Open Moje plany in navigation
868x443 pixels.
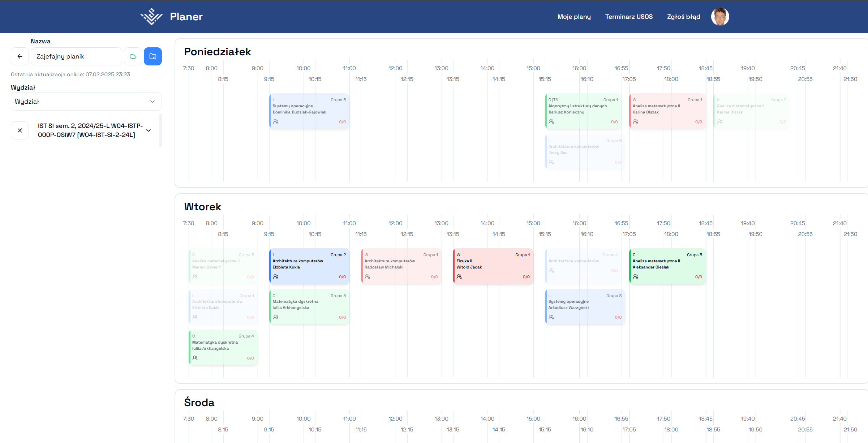574,17
